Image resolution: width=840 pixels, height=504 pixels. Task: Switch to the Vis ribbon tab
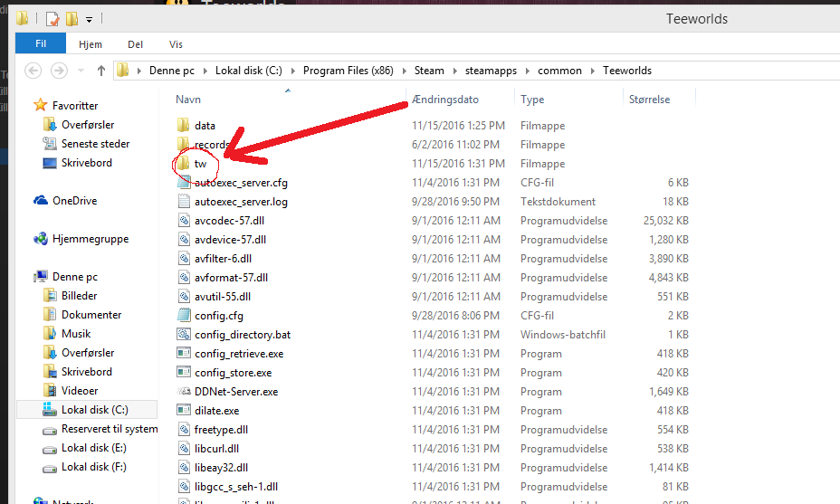pyautogui.click(x=176, y=43)
